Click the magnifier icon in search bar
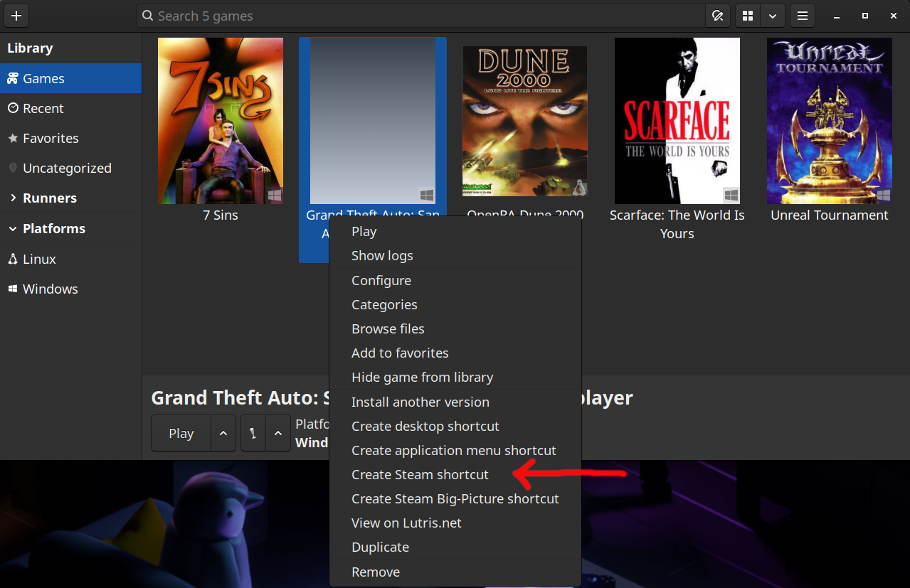This screenshot has height=588, width=910. click(x=147, y=16)
